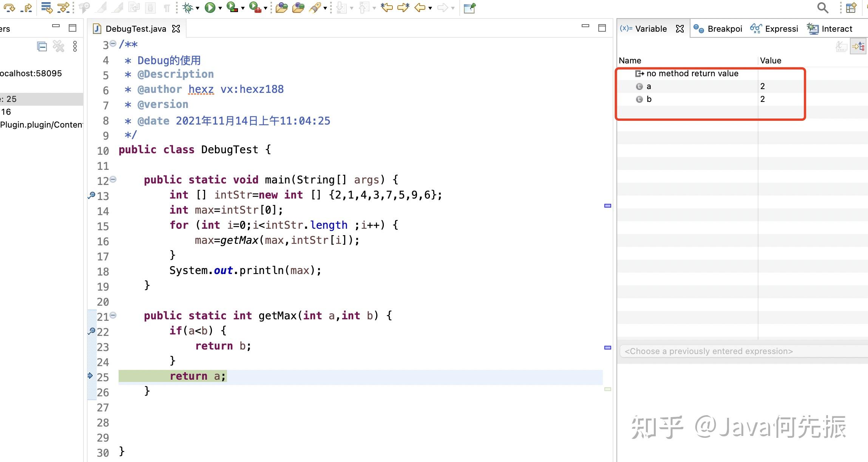Click the Back navigation arrow

click(420, 8)
